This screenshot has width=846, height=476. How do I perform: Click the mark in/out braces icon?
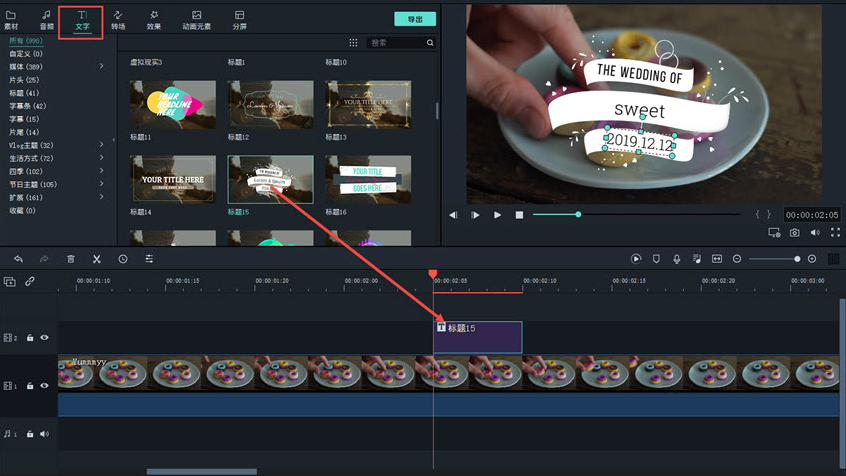[x=763, y=215]
